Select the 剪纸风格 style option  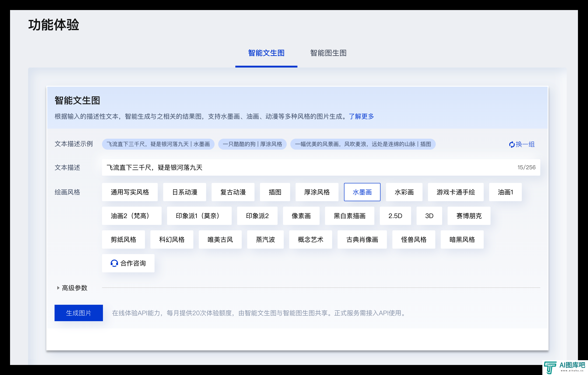[x=123, y=240]
